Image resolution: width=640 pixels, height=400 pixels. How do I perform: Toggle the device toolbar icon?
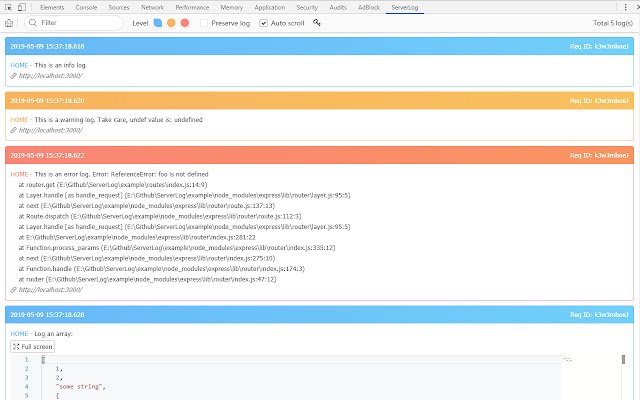(22, 7)
